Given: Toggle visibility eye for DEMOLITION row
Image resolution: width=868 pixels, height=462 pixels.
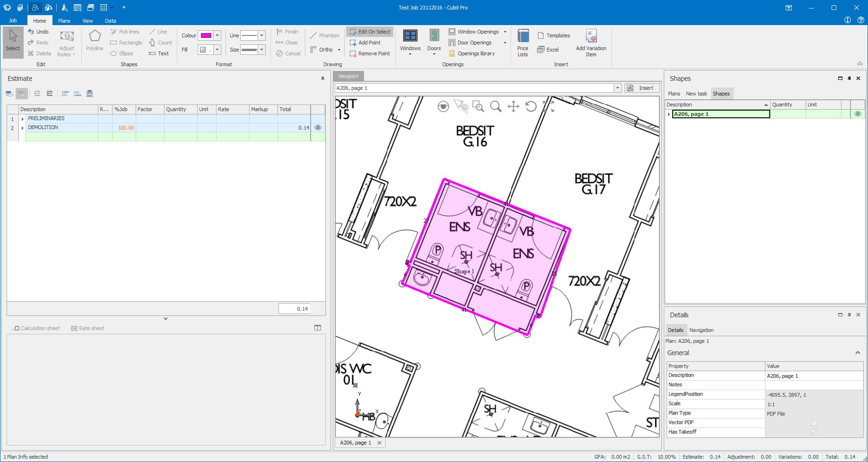Looking at the screenshot, I should (318, 128).
